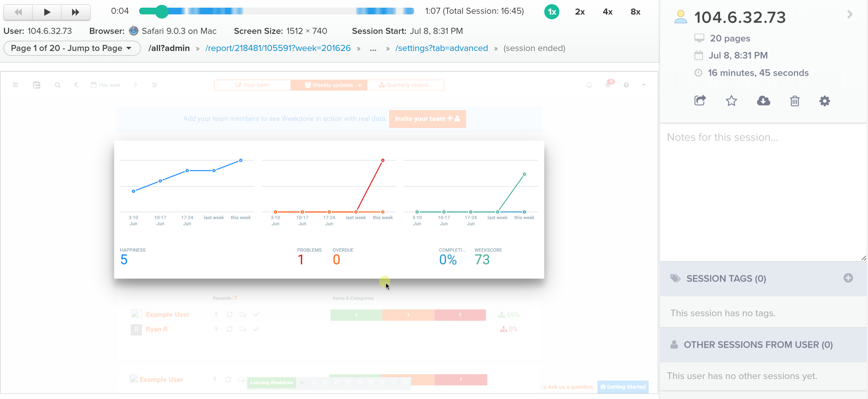Rewind the session playback
Viewport: 868px width, 399px height.
coord(18,12)
